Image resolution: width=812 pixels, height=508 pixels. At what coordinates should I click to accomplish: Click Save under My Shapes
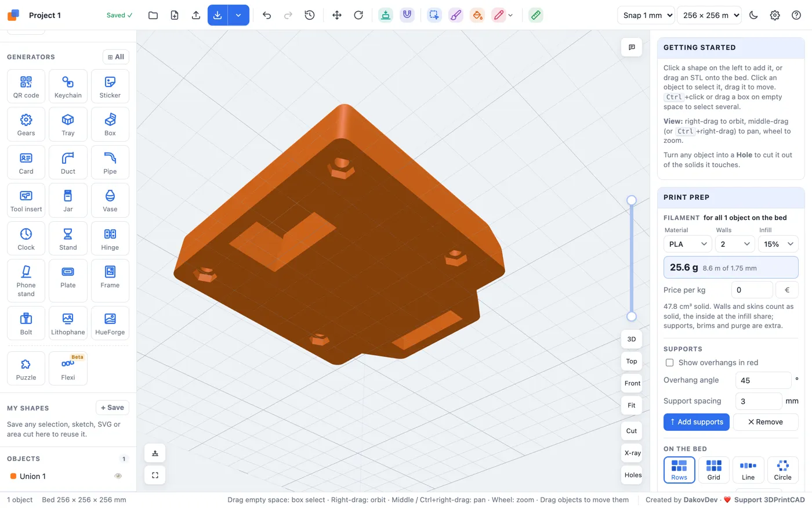click(x=113, y=408)
